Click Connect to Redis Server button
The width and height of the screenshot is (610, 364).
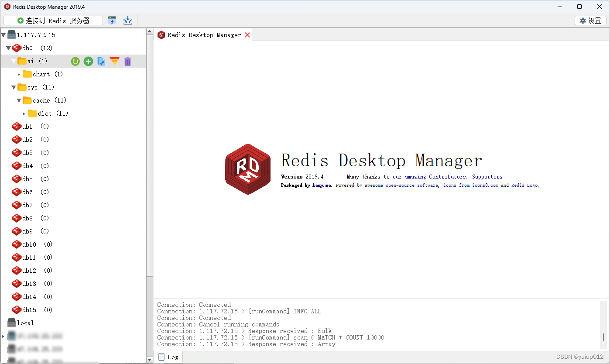pos(53,21)
